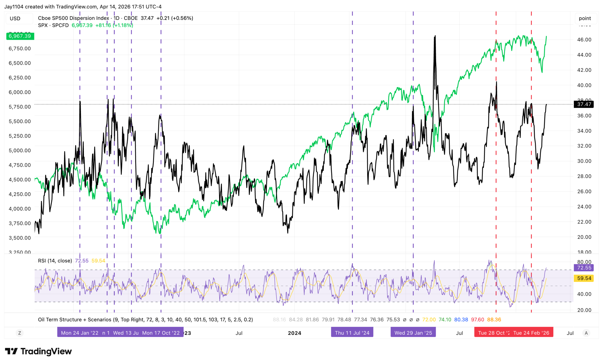Click the Thu 11 Jul '24 date marker
The image size is (603, 364).
pos(352,333)
